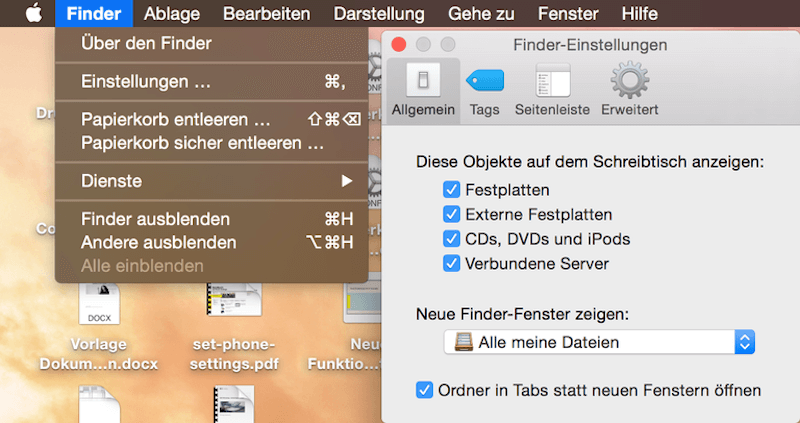Viewport: 800px width, 423px height.
Task: Click the Finder menu bar item
Action: coord(94,13)
